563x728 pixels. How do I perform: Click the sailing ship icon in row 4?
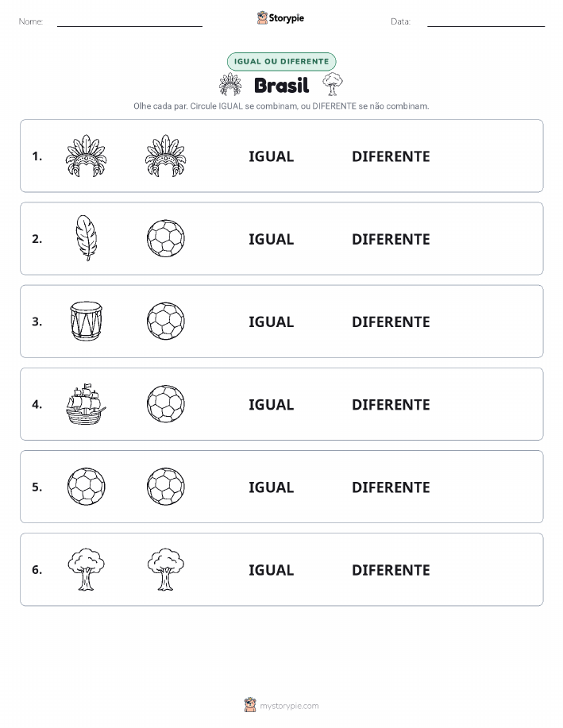point(86,403)
